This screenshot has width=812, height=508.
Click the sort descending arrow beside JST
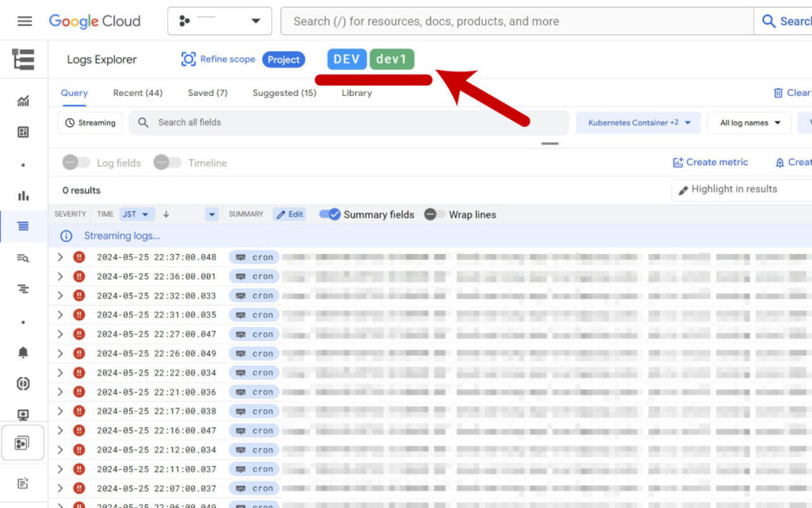[166, 214]
